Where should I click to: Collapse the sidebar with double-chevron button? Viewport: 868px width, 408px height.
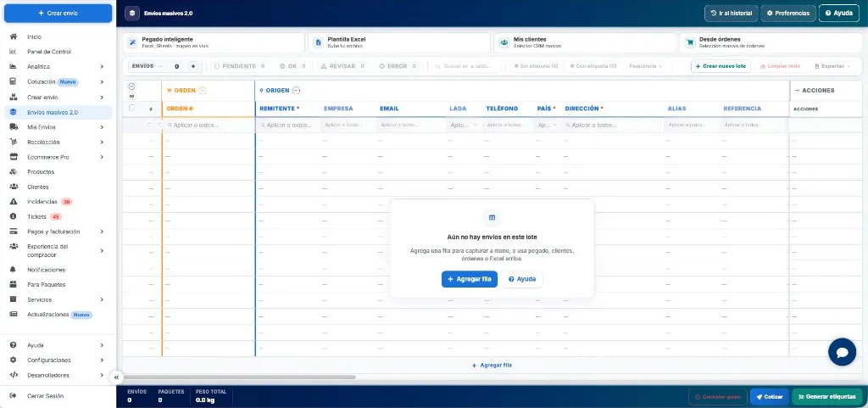(116, 377)
